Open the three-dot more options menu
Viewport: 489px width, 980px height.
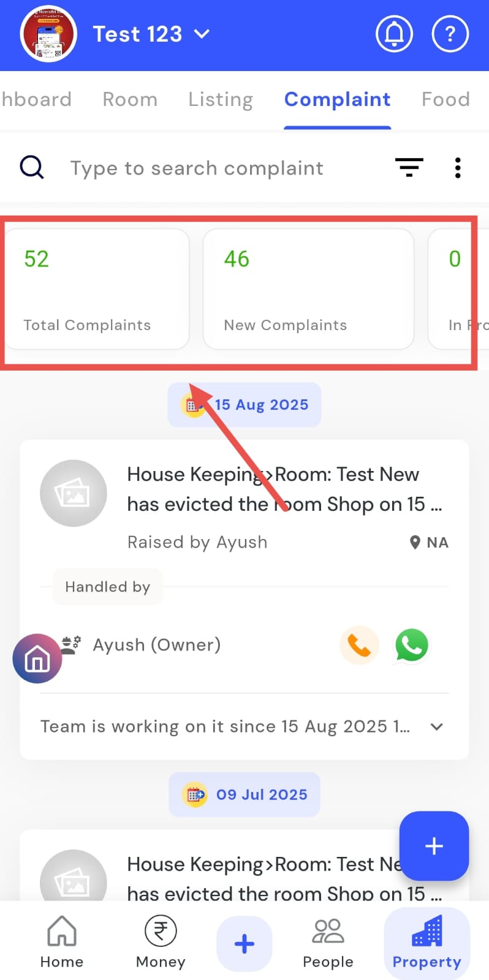pos(458,167)
